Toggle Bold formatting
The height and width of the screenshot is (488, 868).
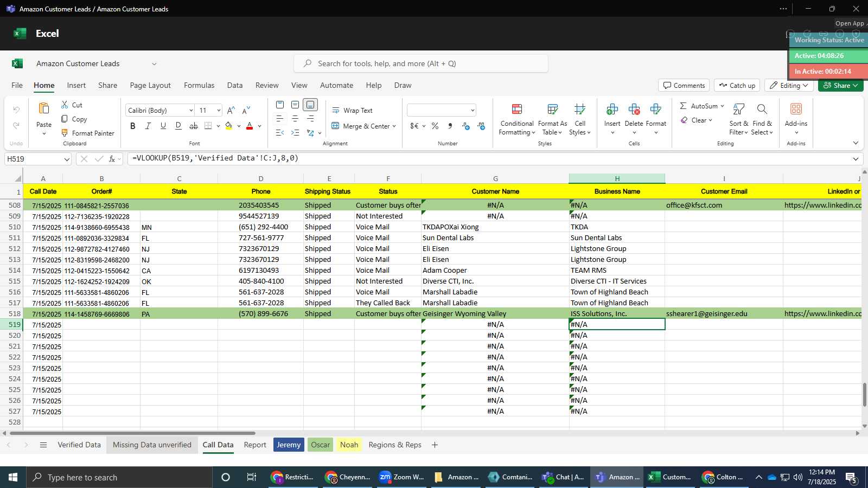pos(132,126)
